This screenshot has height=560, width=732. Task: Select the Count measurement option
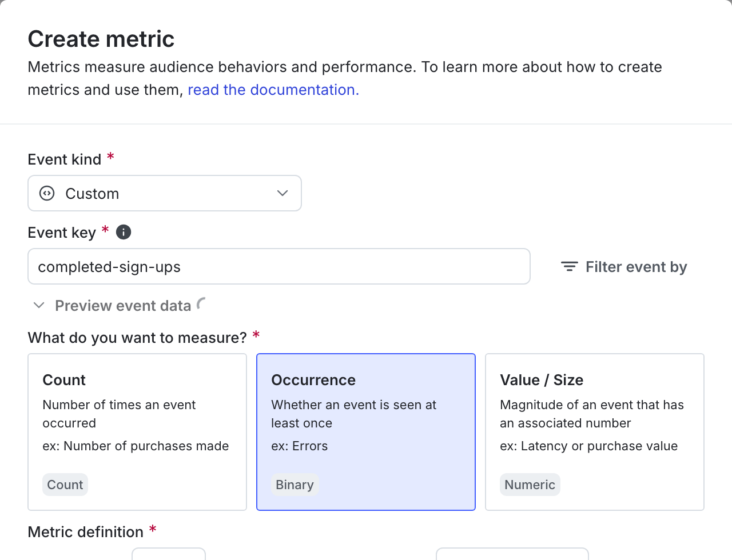[137, 431]
